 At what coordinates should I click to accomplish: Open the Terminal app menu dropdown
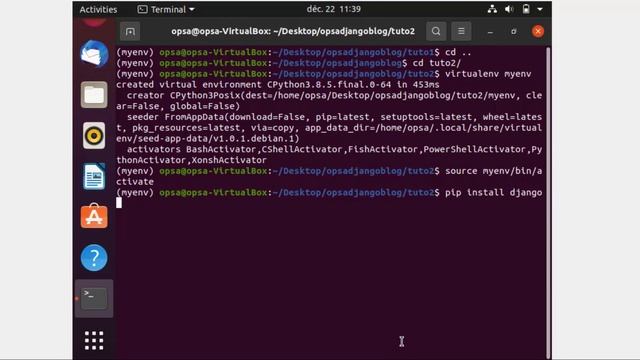(166, 9)
